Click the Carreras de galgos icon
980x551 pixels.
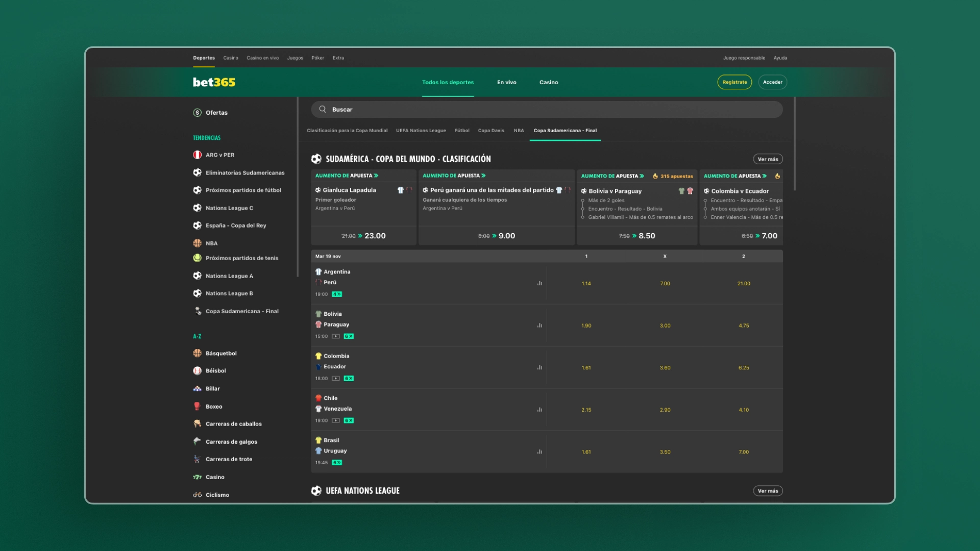[x=197, y=442]
